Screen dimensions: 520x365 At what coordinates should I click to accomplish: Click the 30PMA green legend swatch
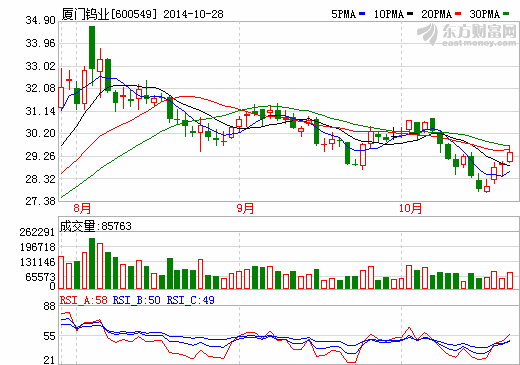(506, 14)
